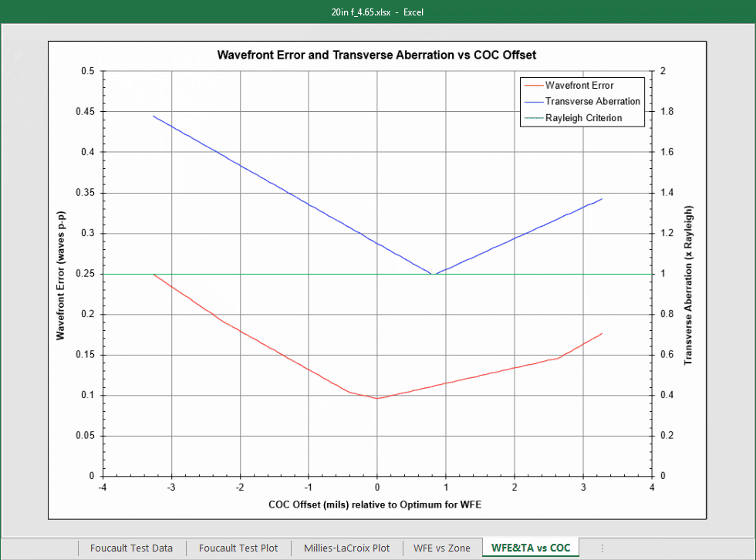Screen dimensions: 756x560
Task: Select Wavefront Error legend entry
Action: [579, 85]
